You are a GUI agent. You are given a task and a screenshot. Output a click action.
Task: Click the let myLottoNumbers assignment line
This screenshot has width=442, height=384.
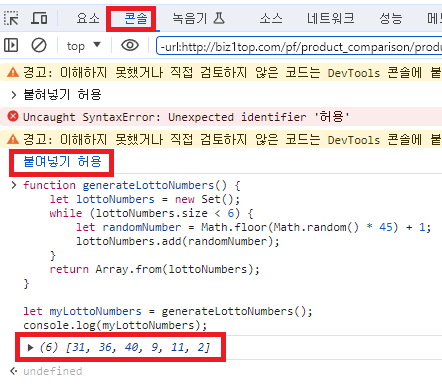pyautogui.click(x=168, y=311)
